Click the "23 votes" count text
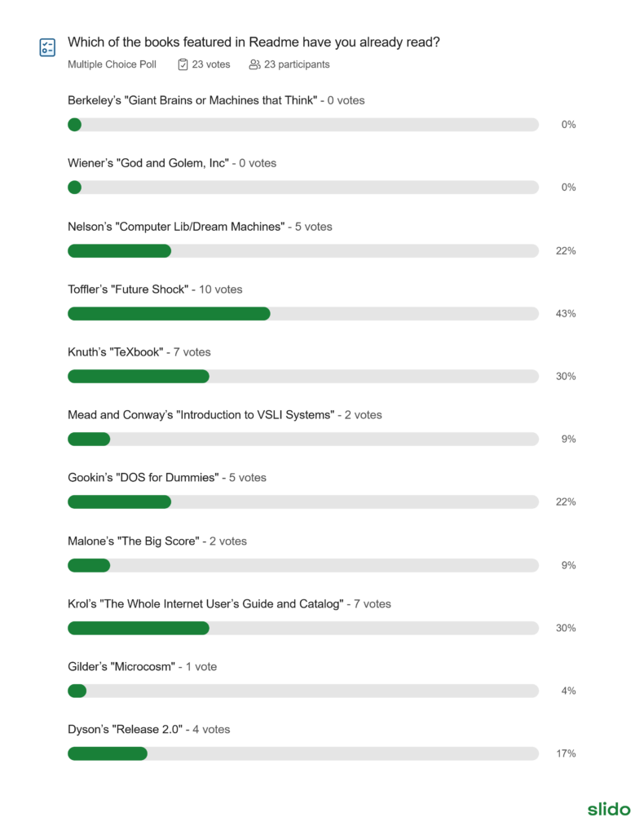 pyautogui.click(x=211, y=64)
